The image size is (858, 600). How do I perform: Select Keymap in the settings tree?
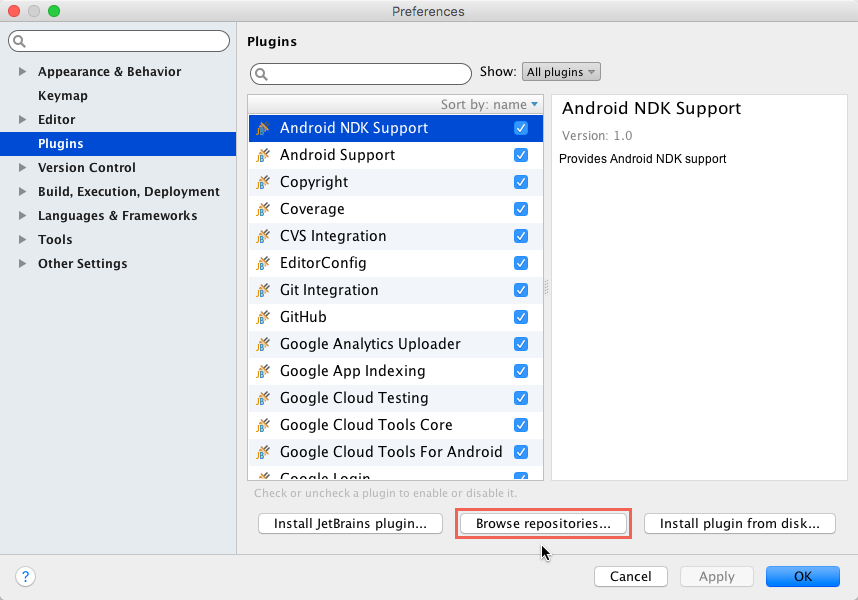tap(63, 96)
